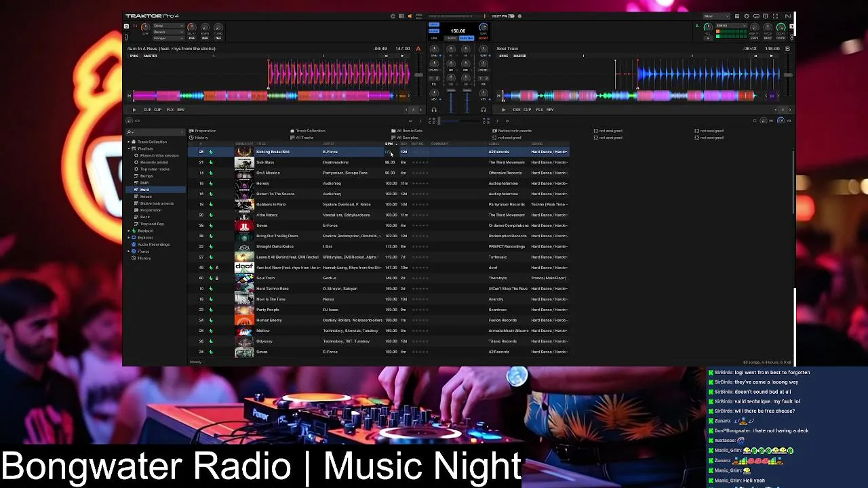Expand the iTunes tree node arrow
868x488 pixels.
[x=129, y=251]
